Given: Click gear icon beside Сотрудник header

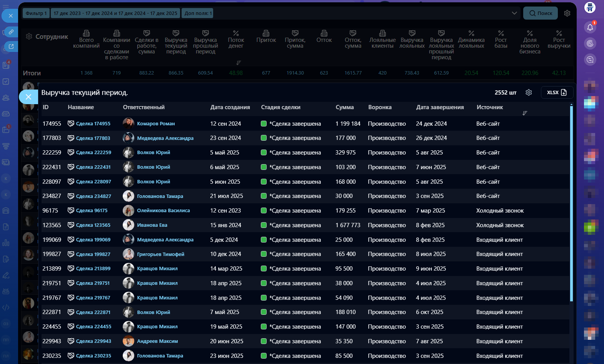Looking at the screenshot, I should pyautogui.click(x=29, y=37).
